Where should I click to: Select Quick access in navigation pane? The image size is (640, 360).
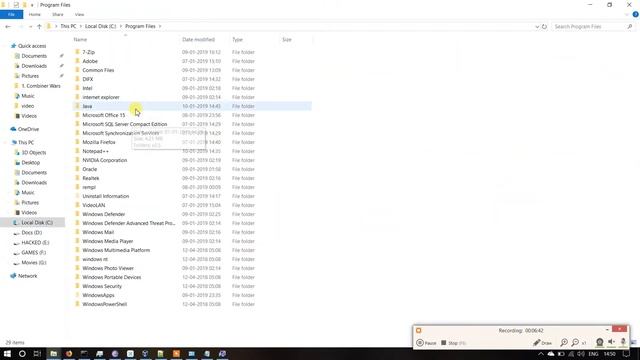coord(32,46)
